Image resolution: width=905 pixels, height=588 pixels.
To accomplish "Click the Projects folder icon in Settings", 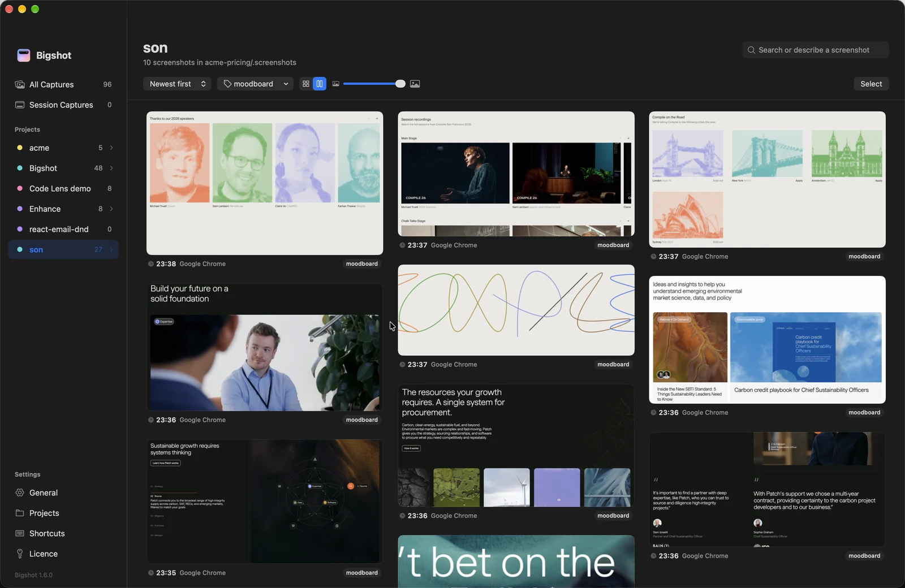I will click(20, 513).
